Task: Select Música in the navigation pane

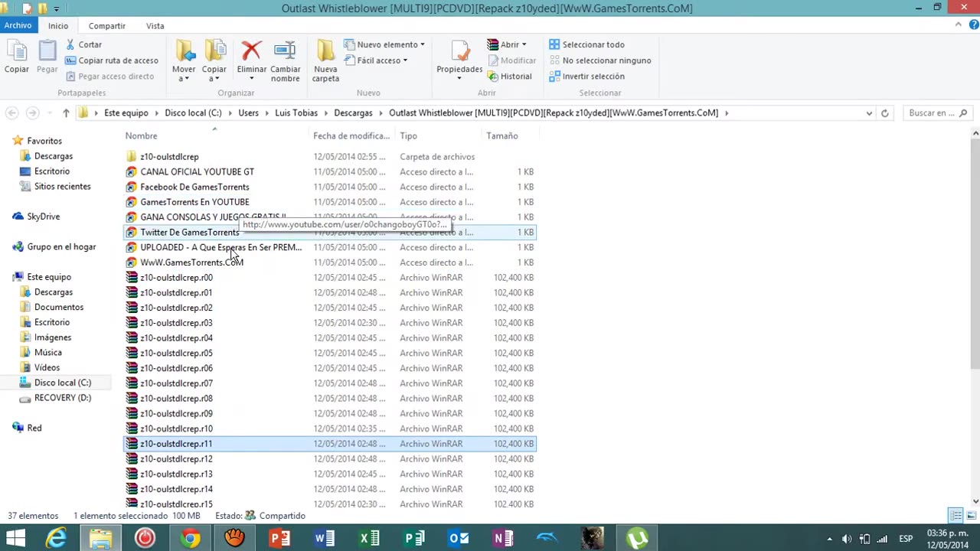Action: pos(47,353)
